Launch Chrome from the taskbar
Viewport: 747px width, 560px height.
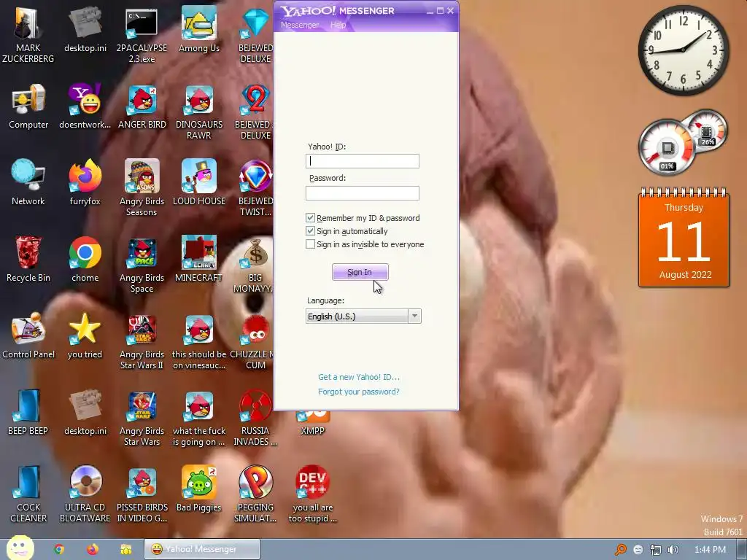pos(58,549)
